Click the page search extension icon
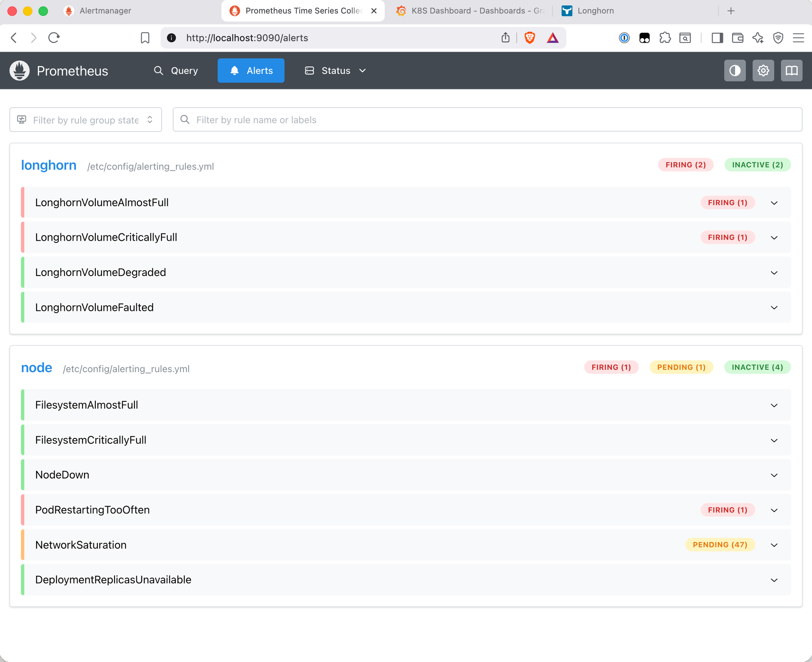Viewport: 812px width, 662px height. pos(685,38)
